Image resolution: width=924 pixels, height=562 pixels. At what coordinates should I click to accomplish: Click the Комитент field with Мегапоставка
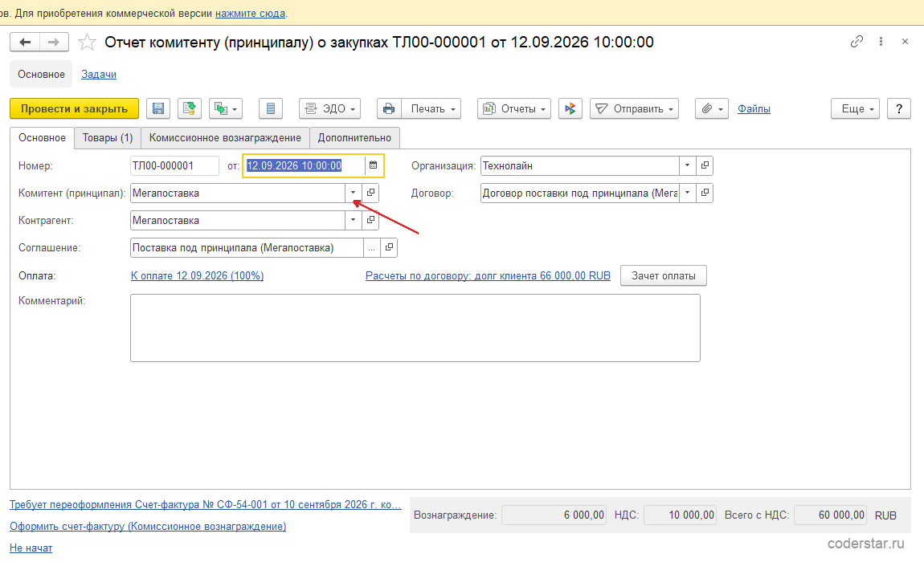[x=238, y=193]
